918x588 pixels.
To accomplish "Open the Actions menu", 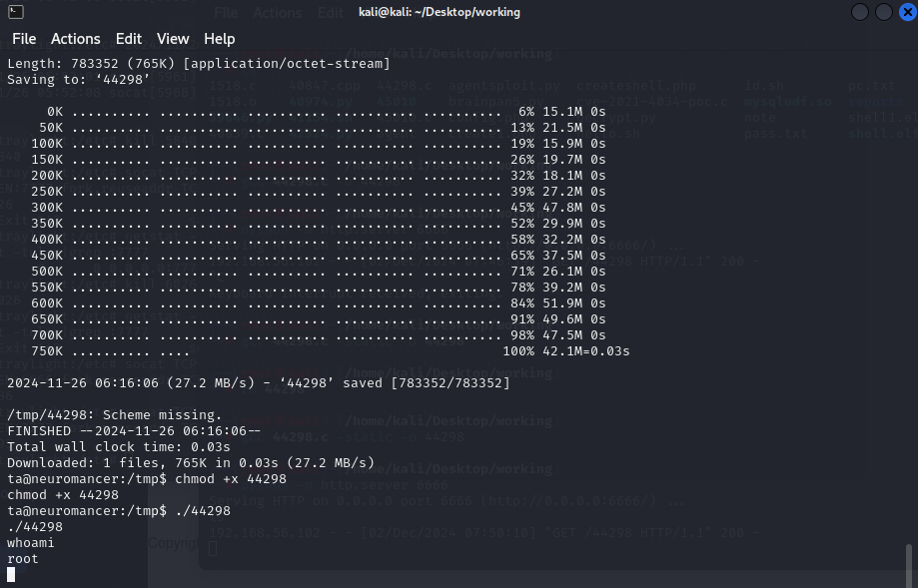I will click(x=76, y=39).
